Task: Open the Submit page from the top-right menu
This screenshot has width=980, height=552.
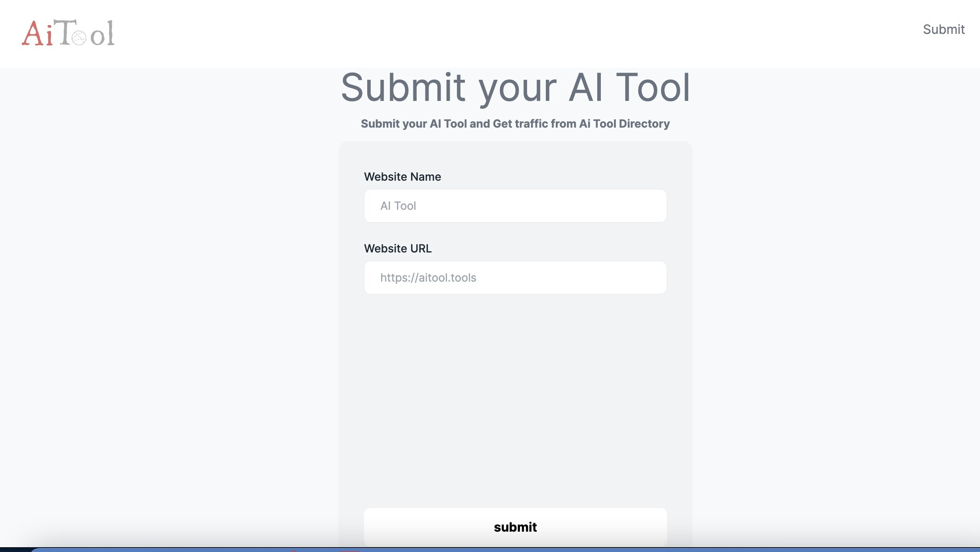Action: [x=944, y=30]
